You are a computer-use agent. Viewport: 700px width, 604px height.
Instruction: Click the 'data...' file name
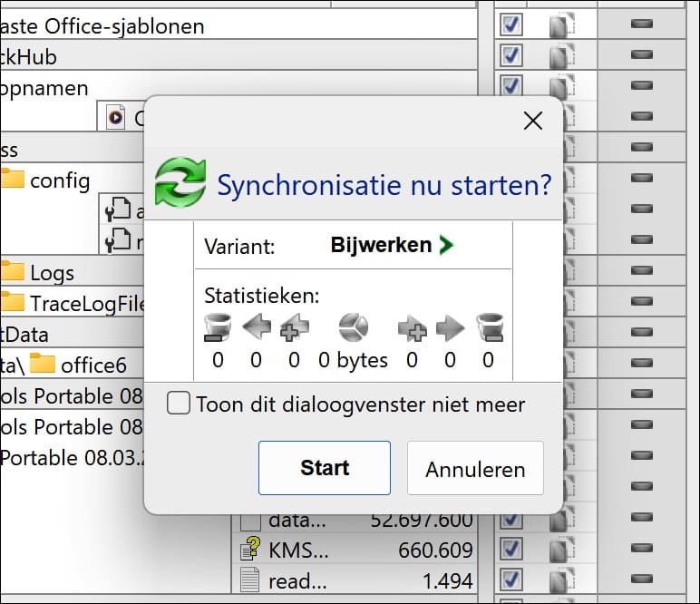click(x=297, y=520)
